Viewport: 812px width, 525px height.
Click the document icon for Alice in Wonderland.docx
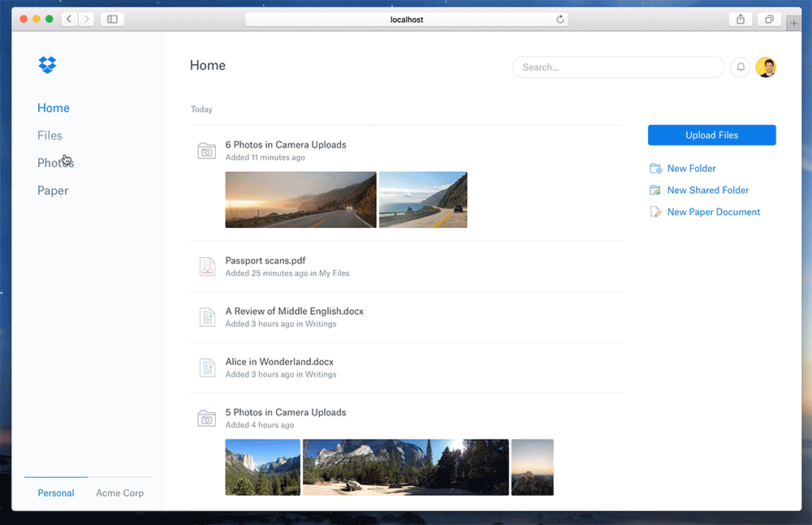(207, 368)
